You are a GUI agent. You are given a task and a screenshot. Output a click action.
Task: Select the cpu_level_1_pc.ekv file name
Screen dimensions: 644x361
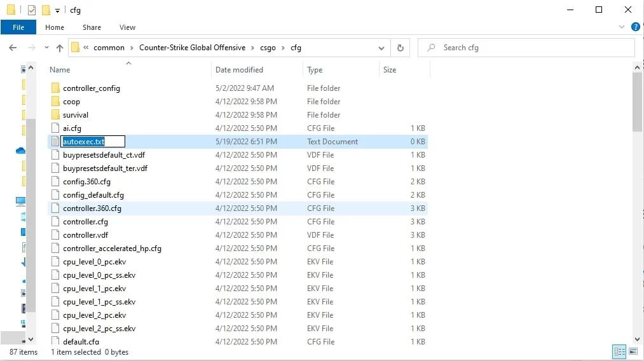click(95, 289)
